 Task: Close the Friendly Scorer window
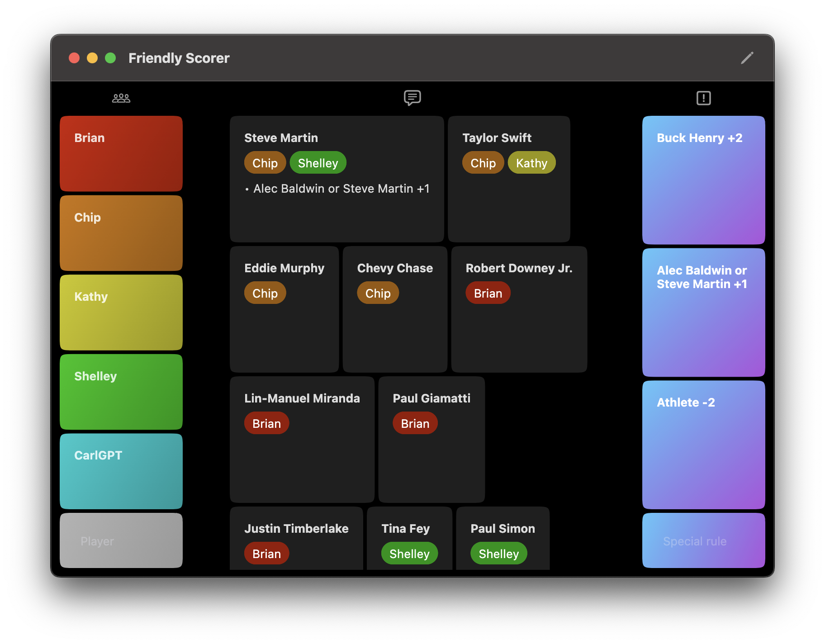[x=74, y=58]
